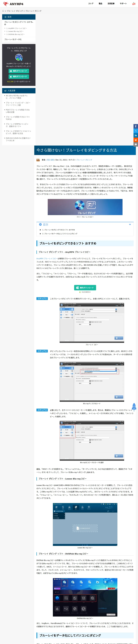The image size is (138, 644).
Task: Click the 目次 list icon in the article
Action: (x=40, y=225)
